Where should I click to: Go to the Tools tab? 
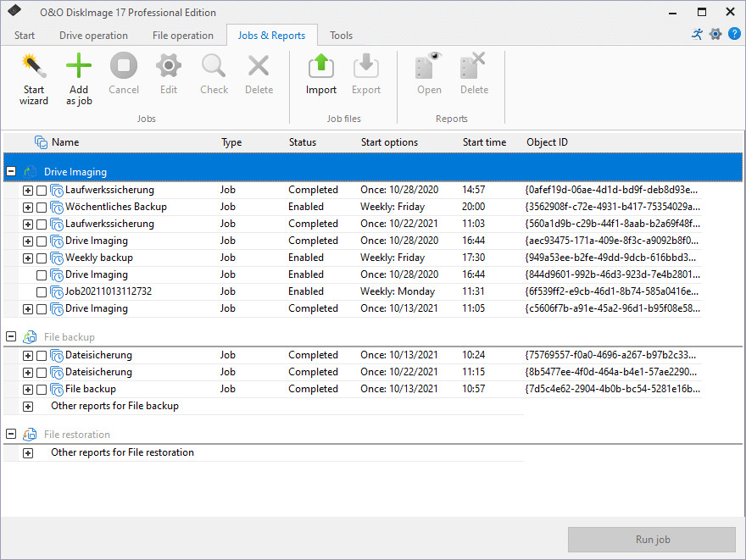pos(341,36)
